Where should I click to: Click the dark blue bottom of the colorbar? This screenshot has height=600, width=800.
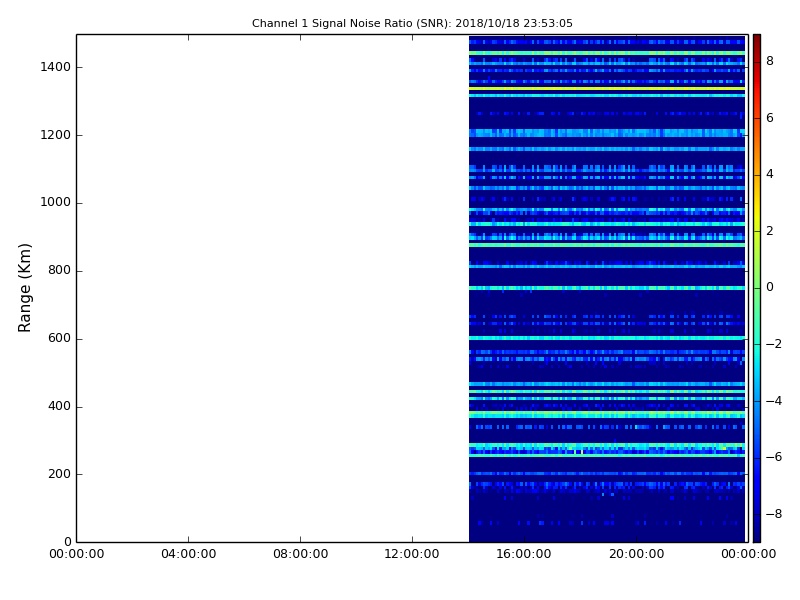click(757, 531)
